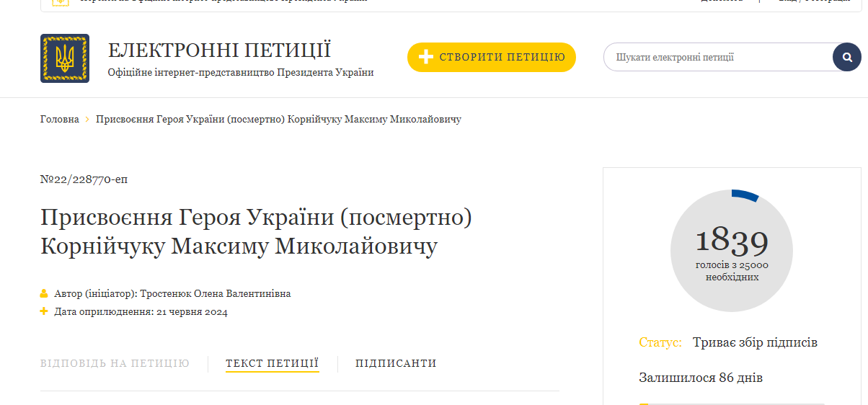The width and height of the screenshot is (868, 405).
Task: Switch to the ВІДПОВІДЬ НА ПЕТИЦІЮ tab
Action: (x=115, y=364)
